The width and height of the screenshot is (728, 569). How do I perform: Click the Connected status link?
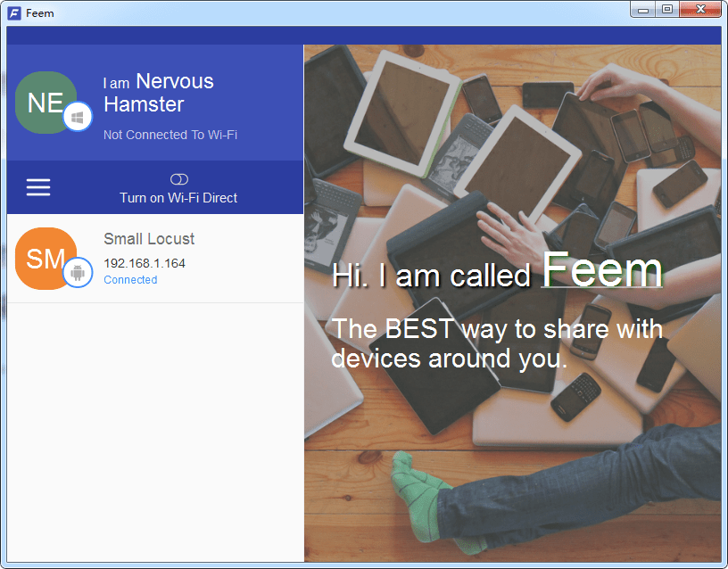point(130,280)
